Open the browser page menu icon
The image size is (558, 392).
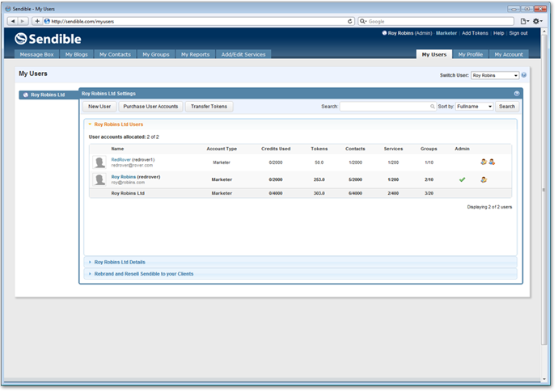point(524,21)
